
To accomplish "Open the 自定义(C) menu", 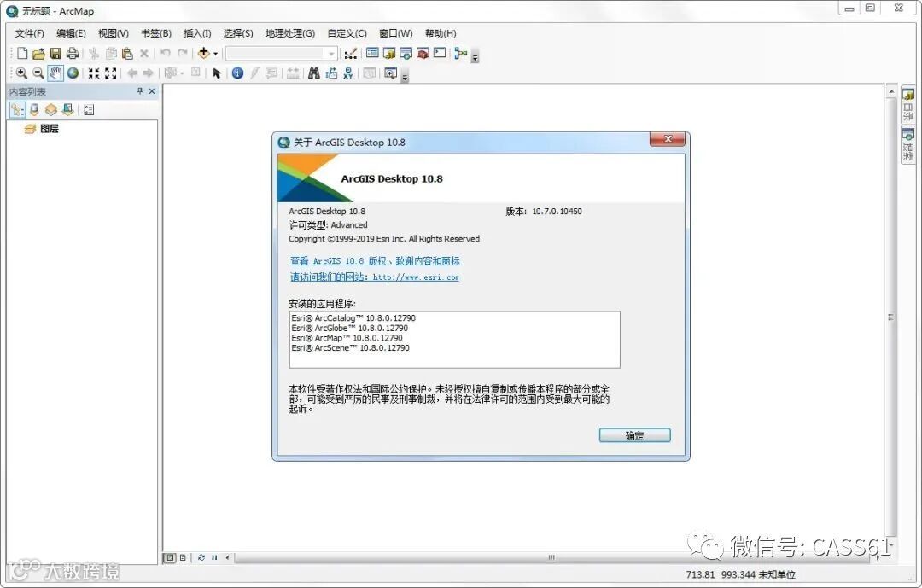I will (347, 33).
